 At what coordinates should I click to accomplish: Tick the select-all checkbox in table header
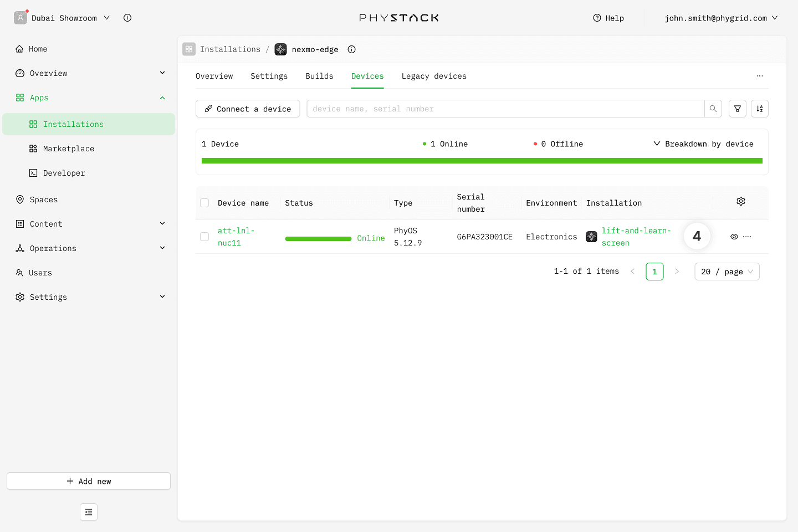point(204,203)
